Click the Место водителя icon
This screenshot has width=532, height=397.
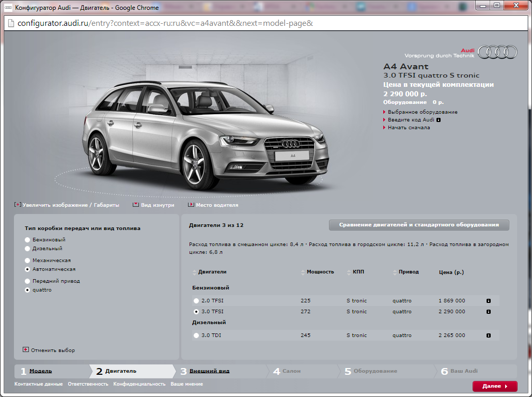coord(191,205)
